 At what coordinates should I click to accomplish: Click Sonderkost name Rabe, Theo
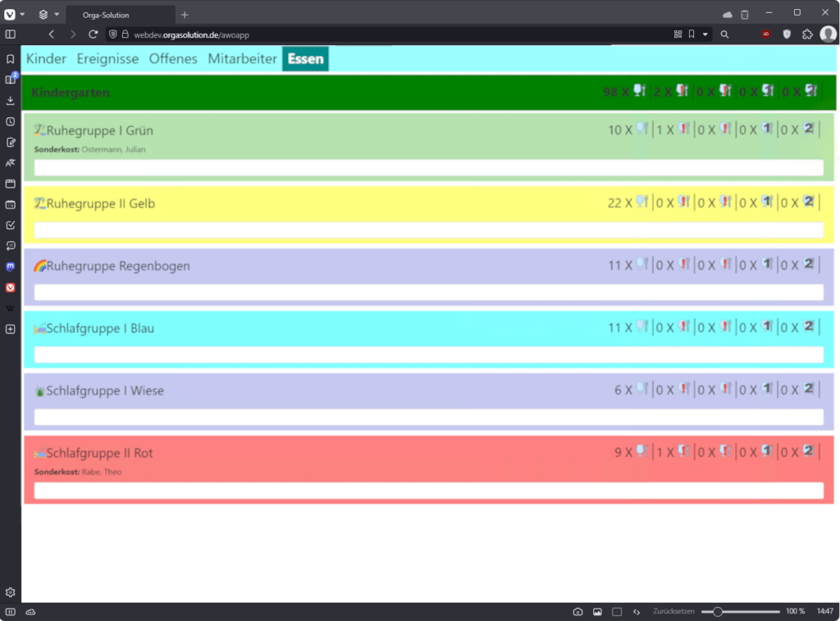[x=102, y=472]
